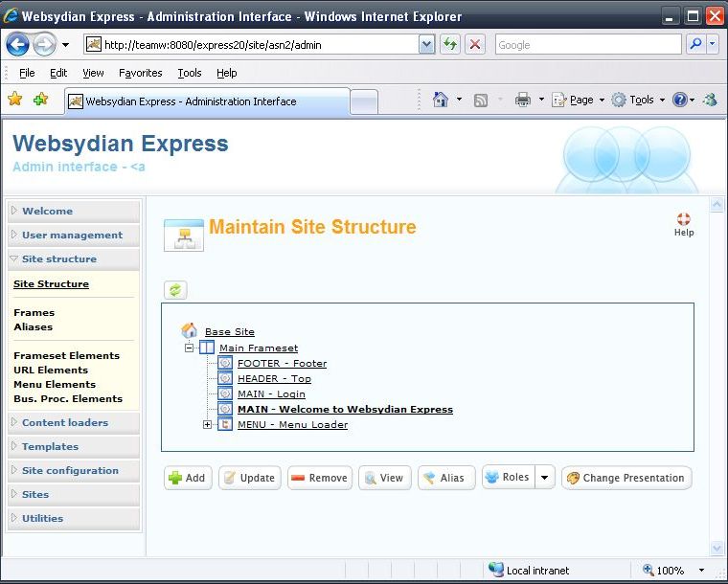Open the Aliases sidebar link
728x584 pixels.
[x=34, y=326]
